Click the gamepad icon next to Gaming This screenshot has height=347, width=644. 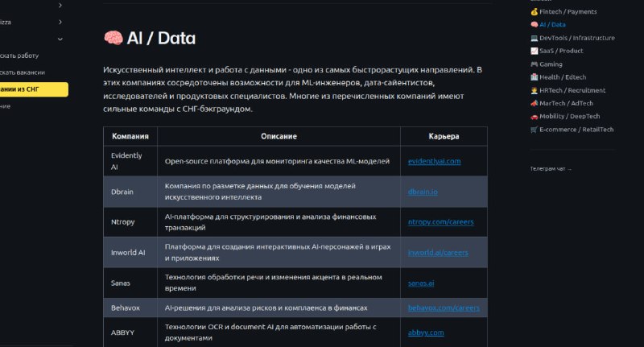tap(534, 64)
